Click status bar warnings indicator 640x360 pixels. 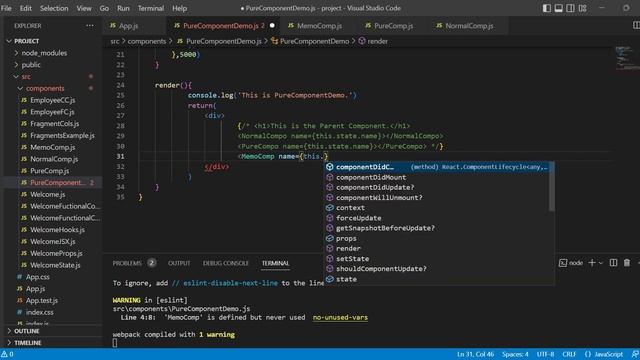tap(7, 354)
